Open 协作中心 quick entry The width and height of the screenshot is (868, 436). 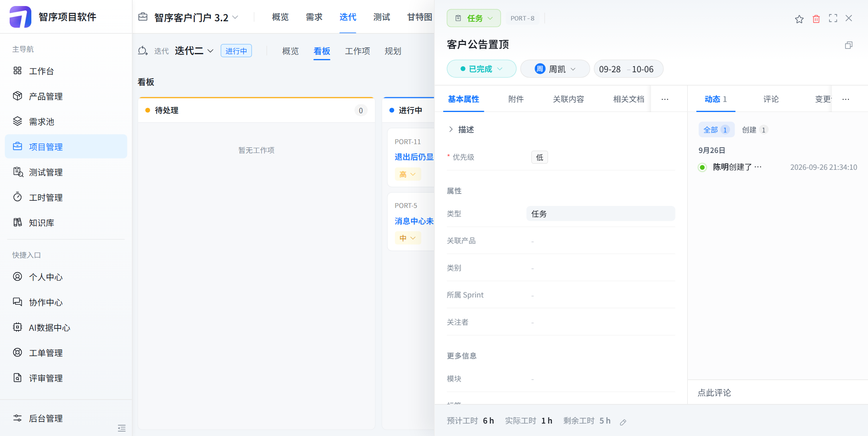66,302
